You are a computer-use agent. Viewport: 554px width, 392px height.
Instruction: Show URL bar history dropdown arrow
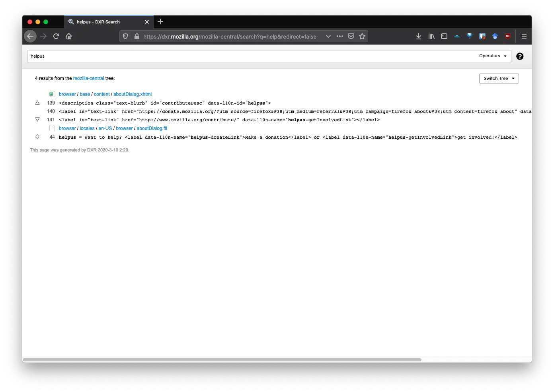[328, 36]
